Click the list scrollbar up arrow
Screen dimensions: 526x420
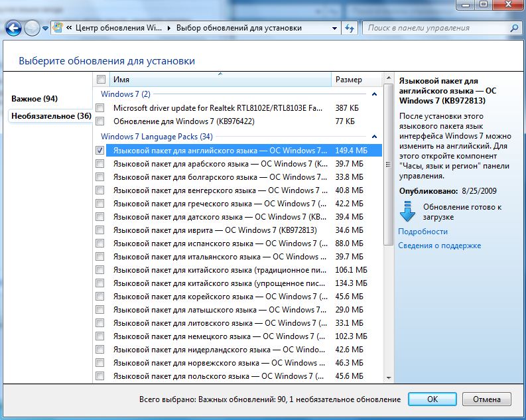[x=389, y=78]
